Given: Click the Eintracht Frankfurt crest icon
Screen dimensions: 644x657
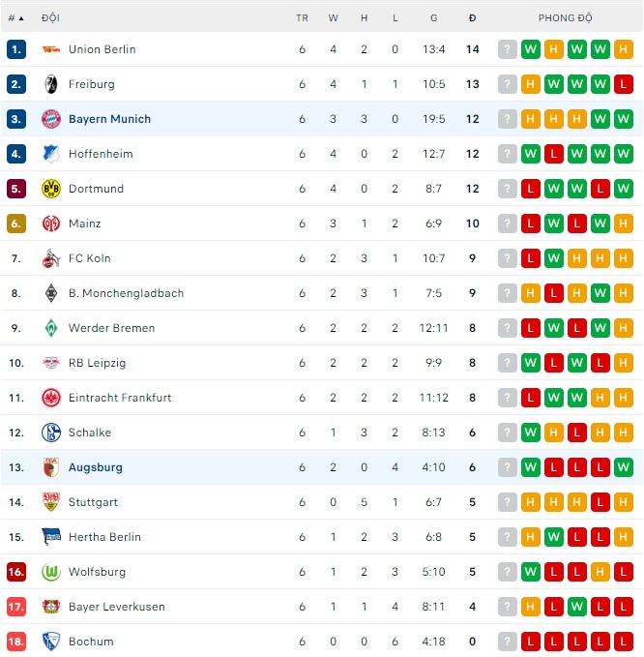Looking at the screenshot, I should coord(51,398).
